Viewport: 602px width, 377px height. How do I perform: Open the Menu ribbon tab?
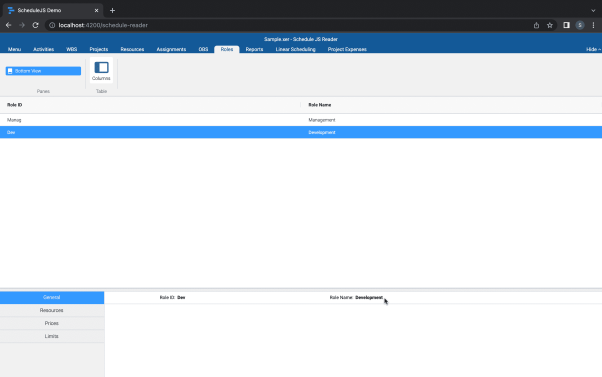15,49
